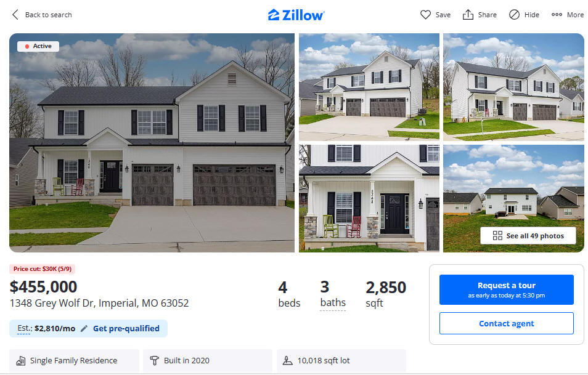Click the grid icon for all photos

coord(497,236)
